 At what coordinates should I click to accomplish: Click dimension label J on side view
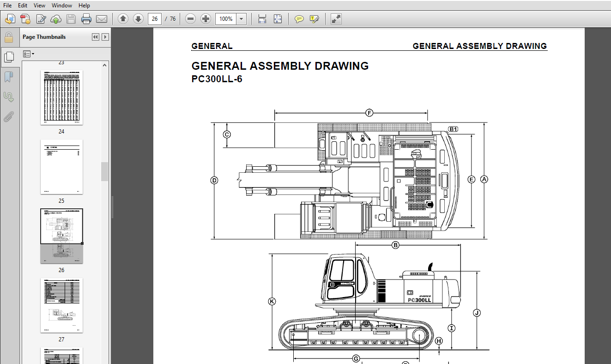pos(477,313)
